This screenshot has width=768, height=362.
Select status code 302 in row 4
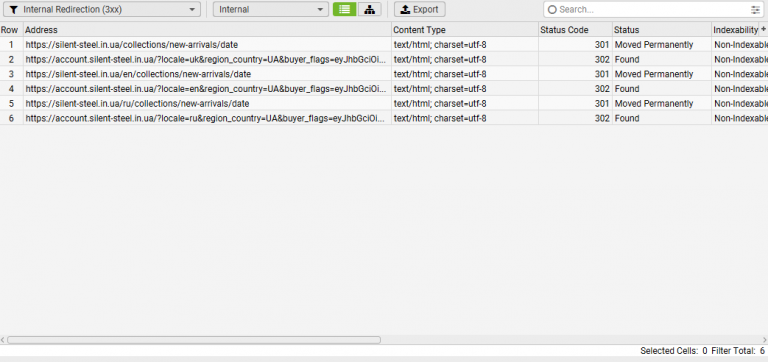point(576,89)
